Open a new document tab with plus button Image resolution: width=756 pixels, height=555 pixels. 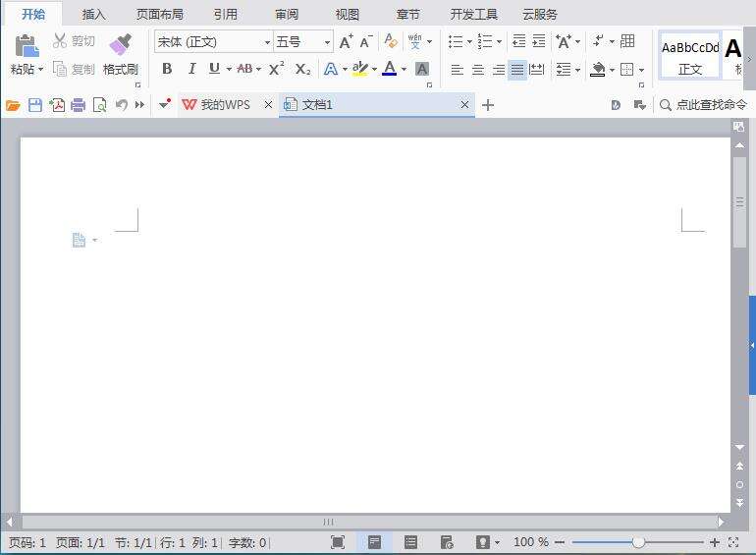click(488, 105)
